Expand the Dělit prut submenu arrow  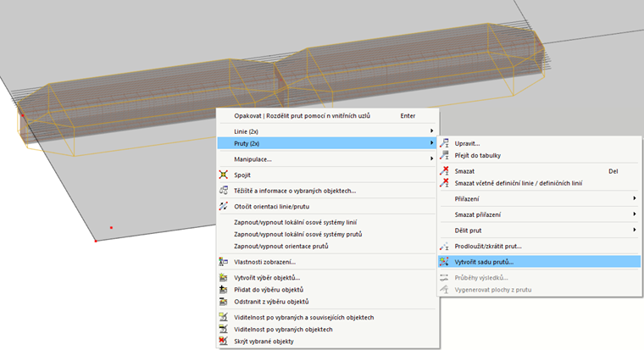click(x=635, y=230)
